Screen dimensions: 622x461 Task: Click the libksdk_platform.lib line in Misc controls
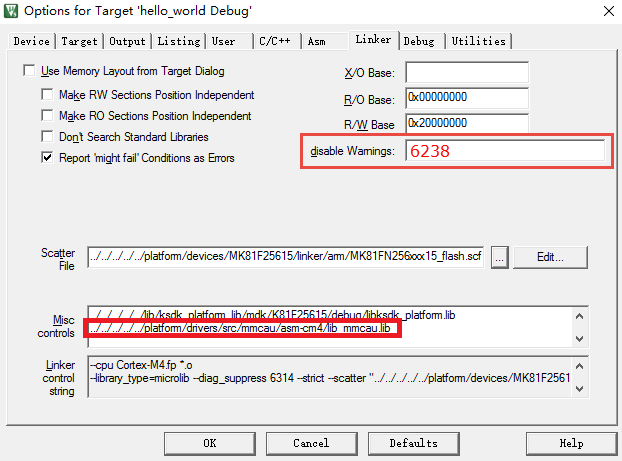pos(272,315)
